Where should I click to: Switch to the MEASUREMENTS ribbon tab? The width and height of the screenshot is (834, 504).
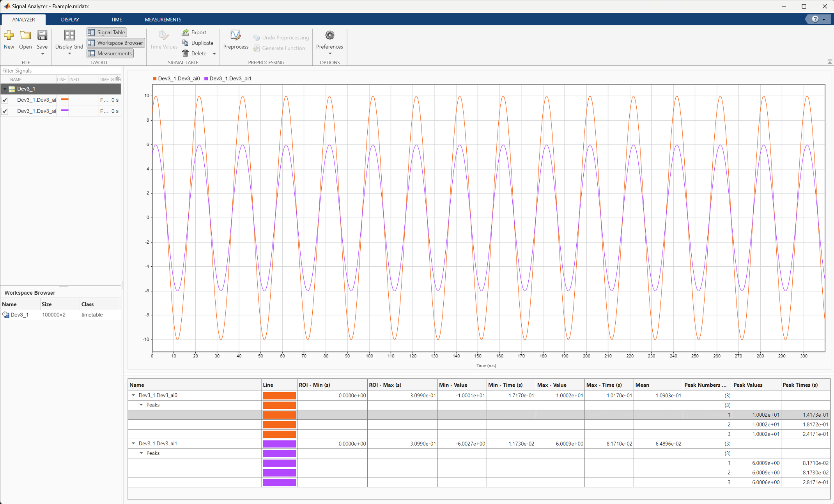click(x=163, y=19)
